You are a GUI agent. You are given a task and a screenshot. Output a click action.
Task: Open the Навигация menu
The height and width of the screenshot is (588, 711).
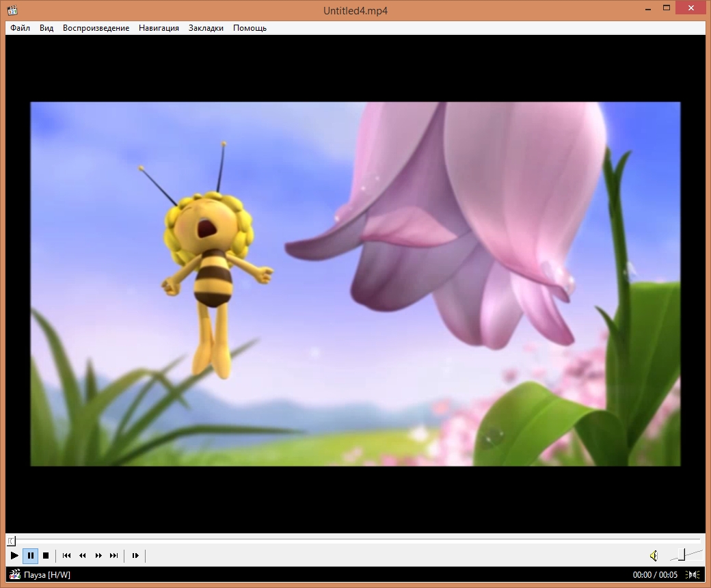pos(159,28)
